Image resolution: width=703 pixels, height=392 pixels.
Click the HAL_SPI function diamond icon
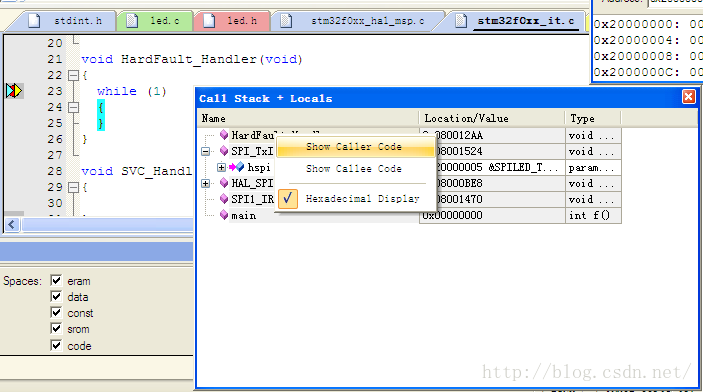pyautogui.click(x=224, y=183)
